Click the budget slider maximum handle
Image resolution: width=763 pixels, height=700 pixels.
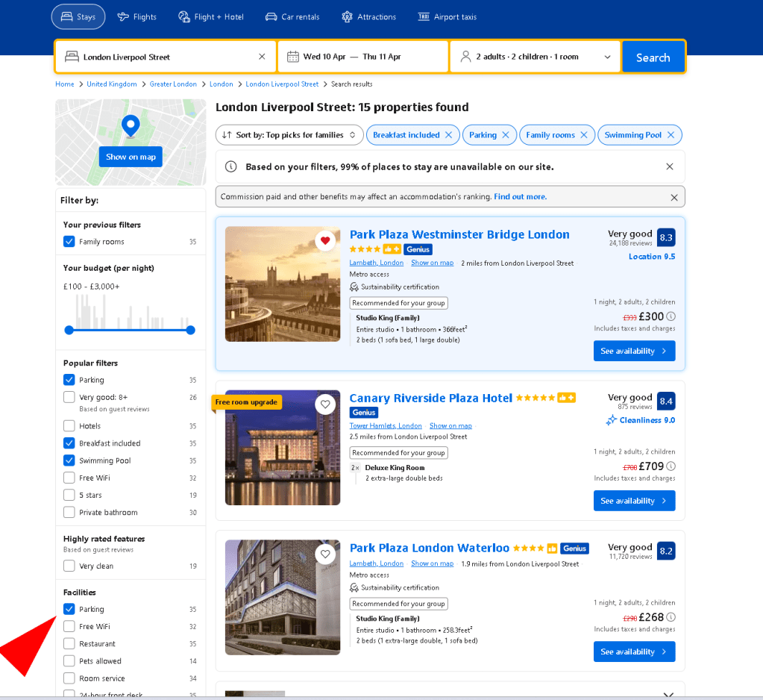[191, 330]
